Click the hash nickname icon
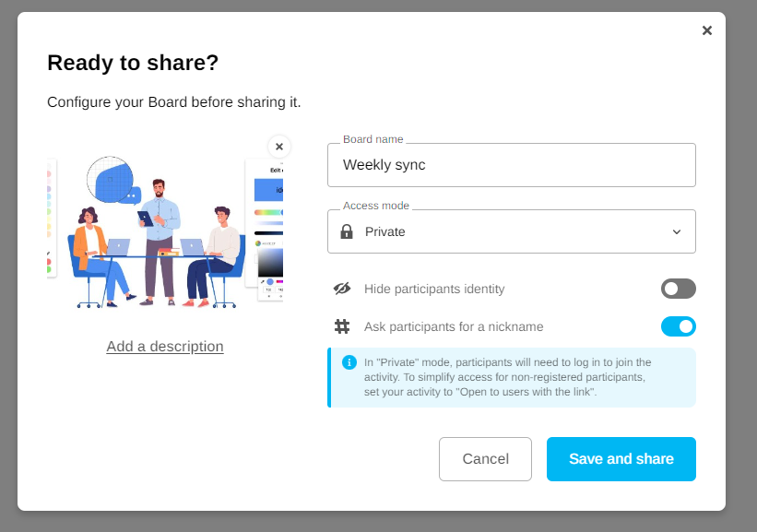 click(x=342, y=326)
